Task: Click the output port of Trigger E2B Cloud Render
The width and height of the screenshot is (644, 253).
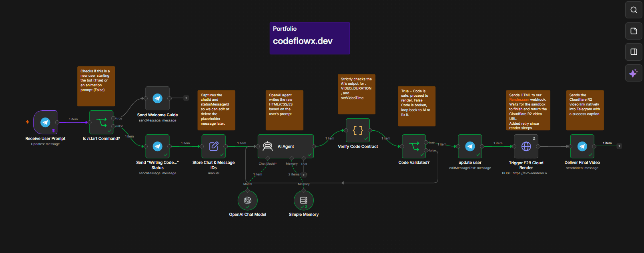Action: tap(538, 146)
